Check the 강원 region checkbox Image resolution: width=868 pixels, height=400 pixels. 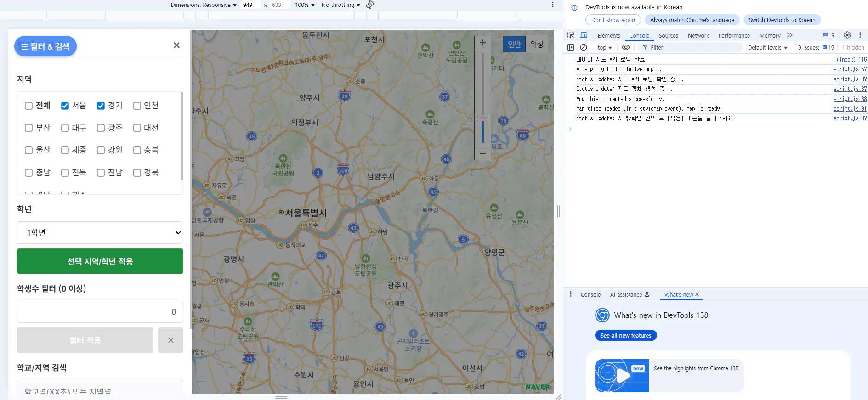click(x=101, y=150)
